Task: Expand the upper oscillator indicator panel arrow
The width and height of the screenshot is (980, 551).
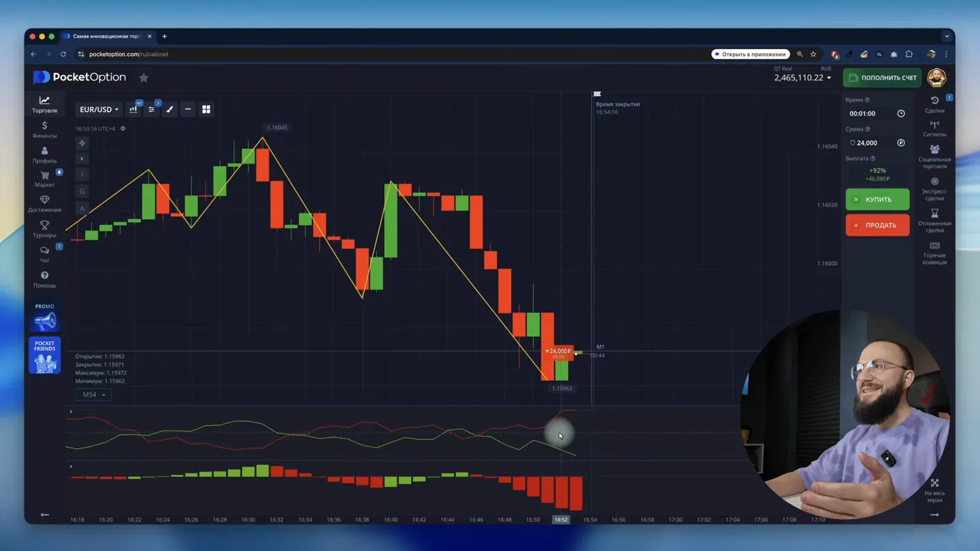Action: [71, 411]
